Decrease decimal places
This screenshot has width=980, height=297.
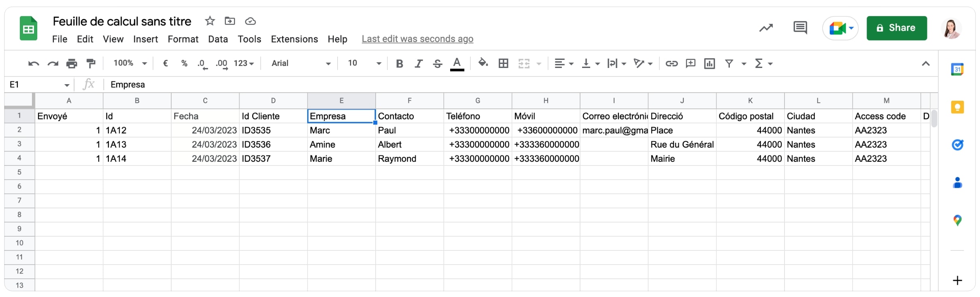(x=202, y=64)
